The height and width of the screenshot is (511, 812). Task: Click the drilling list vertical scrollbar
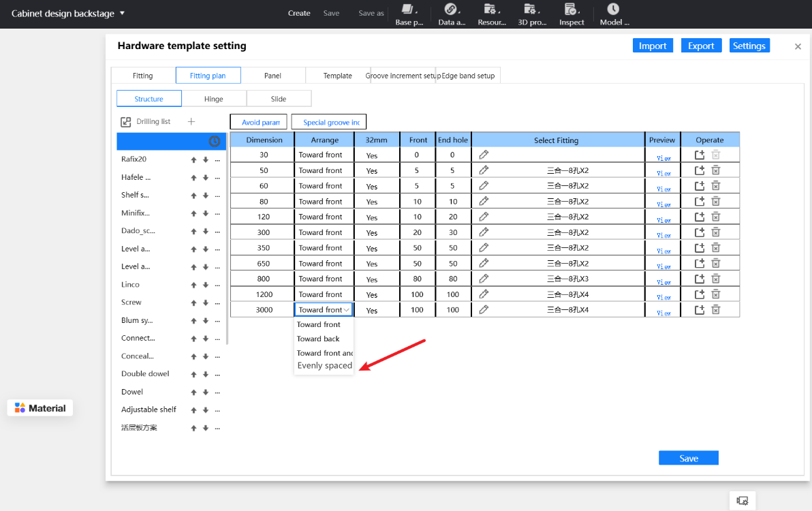(227, 238)
